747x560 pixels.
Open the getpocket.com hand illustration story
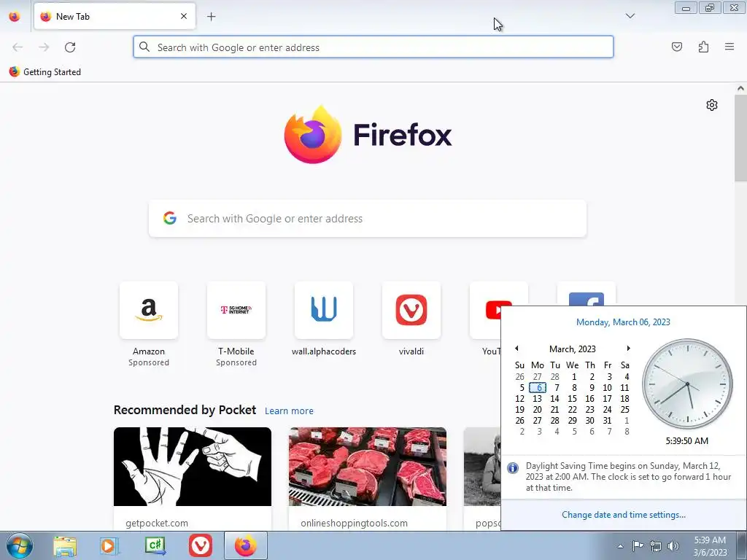point(193,467)
